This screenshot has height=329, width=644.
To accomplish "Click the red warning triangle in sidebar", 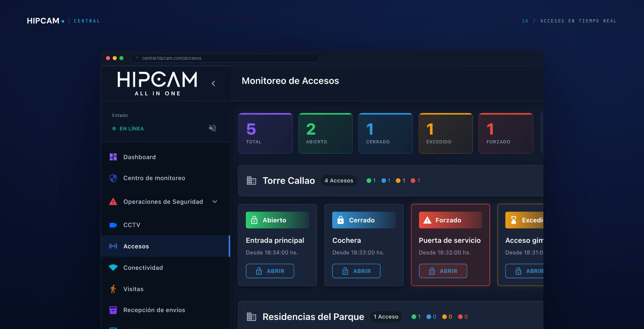I will tap(113, 202).
